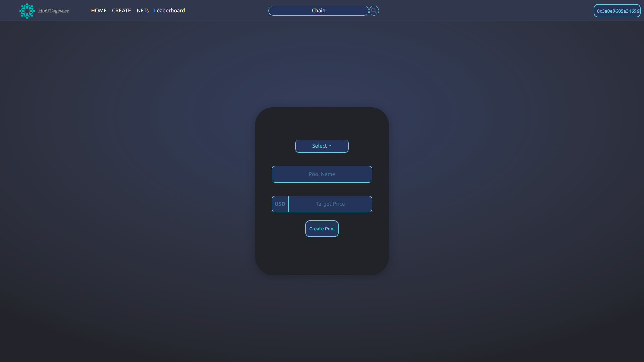The width and height of the screenshot is (644, 362).
Task: Click the caret arrow beside Select
Action: (x=330, y=146)
